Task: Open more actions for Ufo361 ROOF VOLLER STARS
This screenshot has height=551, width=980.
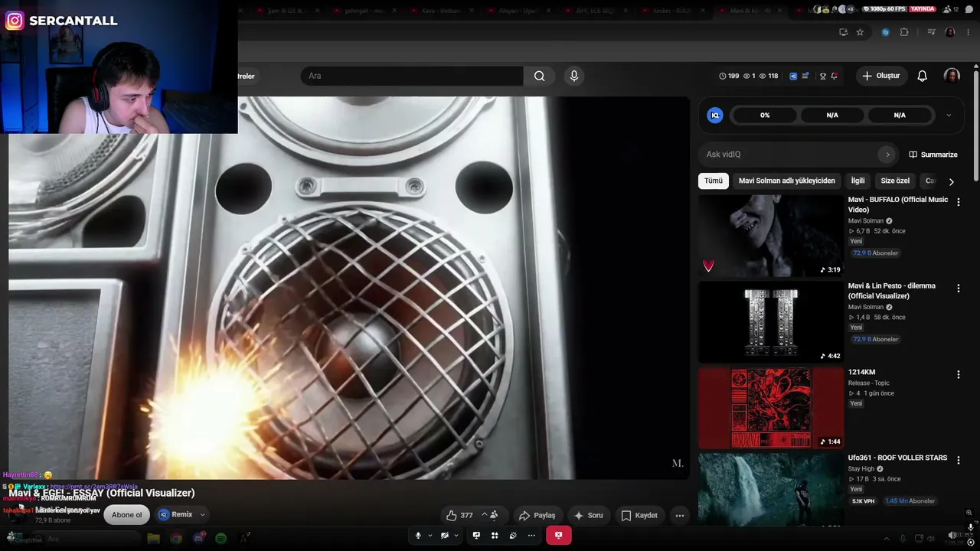Action: click(x=958, y=460)
